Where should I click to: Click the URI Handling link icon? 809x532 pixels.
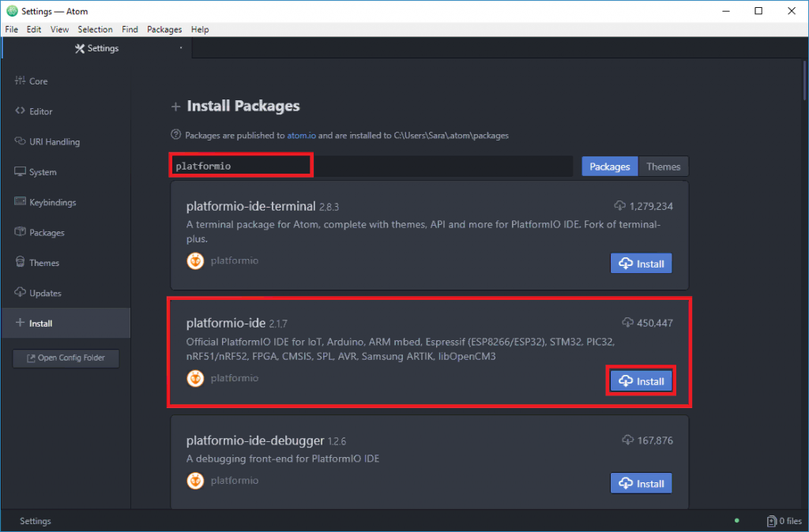(20, 142)
